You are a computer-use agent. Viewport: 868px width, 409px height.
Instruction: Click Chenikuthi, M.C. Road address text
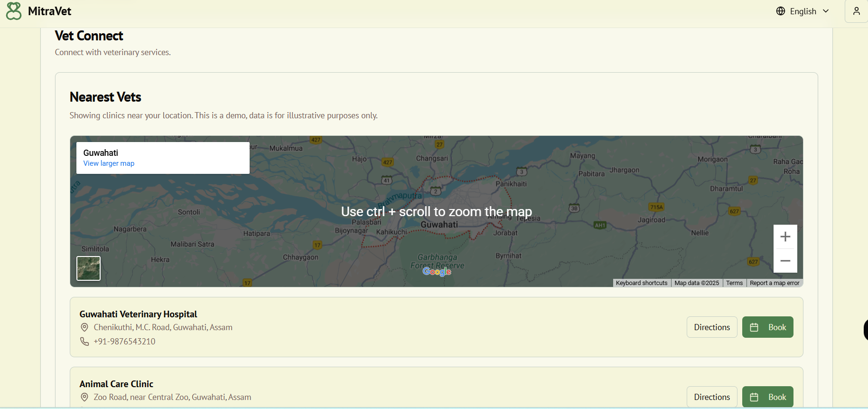click(x=163, y=327)
